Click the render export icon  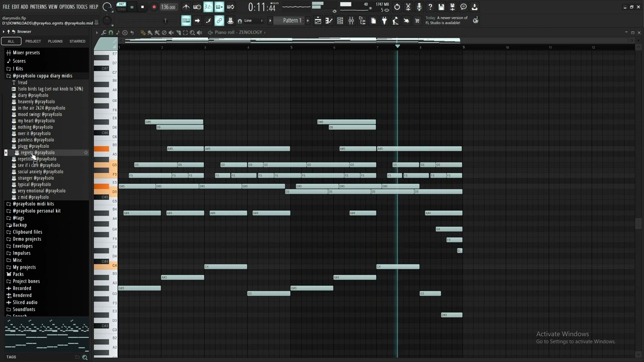click(452, 7)
